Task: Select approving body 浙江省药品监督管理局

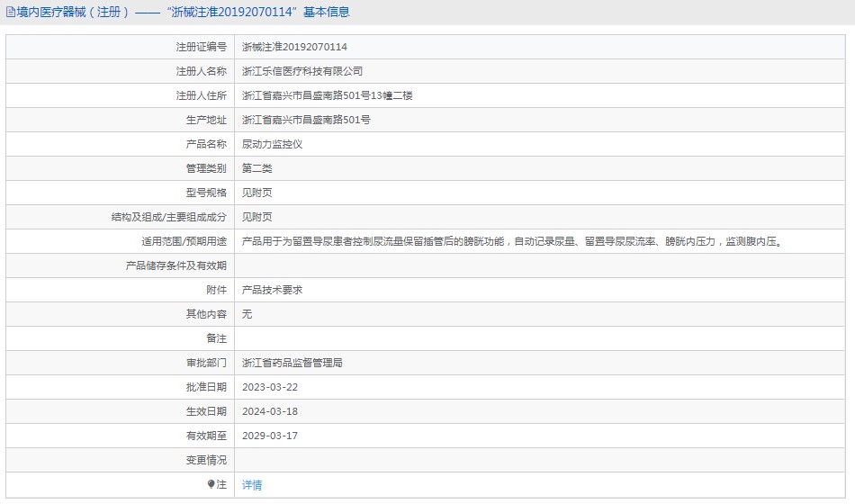Action: [x=292, y=362]
